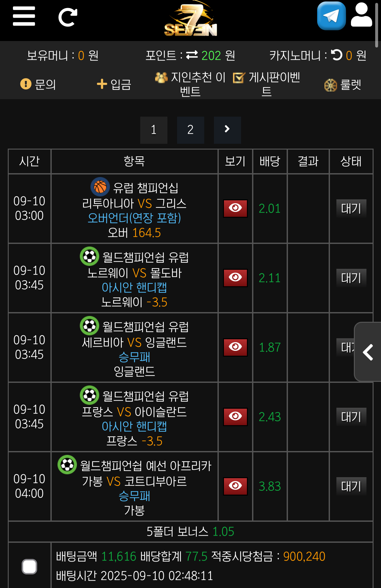The width and height of the screenshot is (381, 588).
Task: Open the 룰렛 roulette wheel
Action: pyautogui.click(x=343, y=85)
